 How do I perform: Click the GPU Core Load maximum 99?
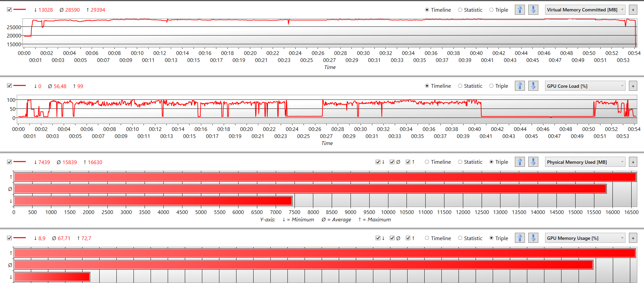point(80,86)
